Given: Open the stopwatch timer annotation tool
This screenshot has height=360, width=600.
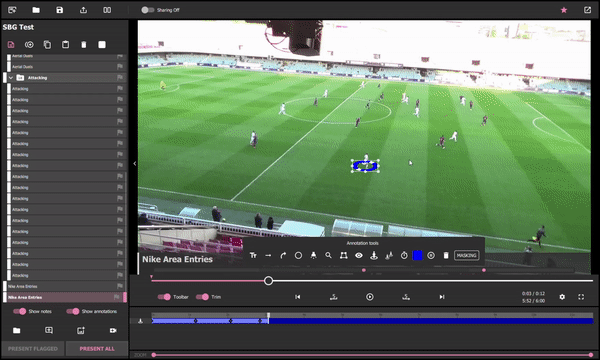Looking at the screenshot, I should (404, 255).
